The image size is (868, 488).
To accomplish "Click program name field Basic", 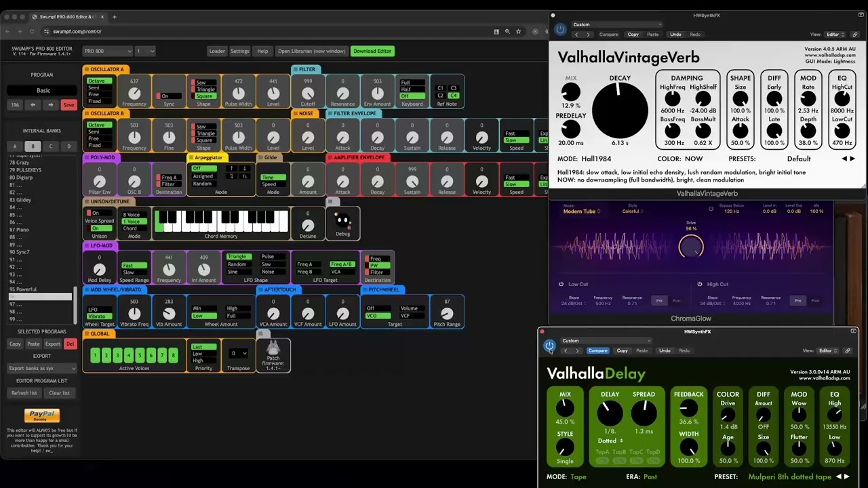I will tap(43, 90).
